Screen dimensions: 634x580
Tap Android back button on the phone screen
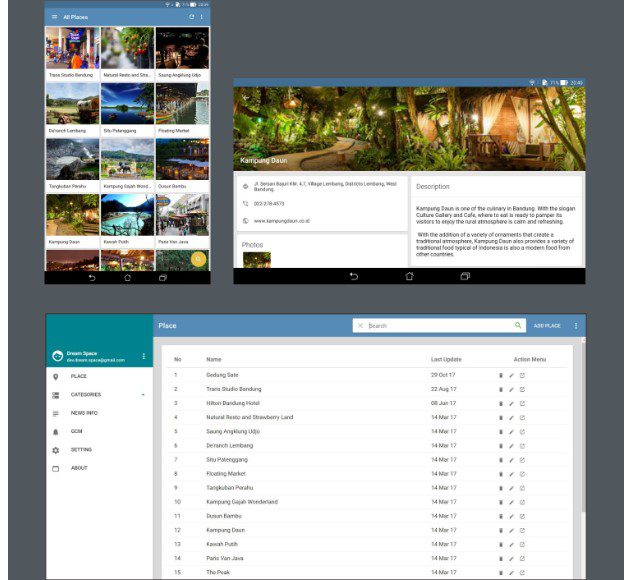[x=92, y=278]
